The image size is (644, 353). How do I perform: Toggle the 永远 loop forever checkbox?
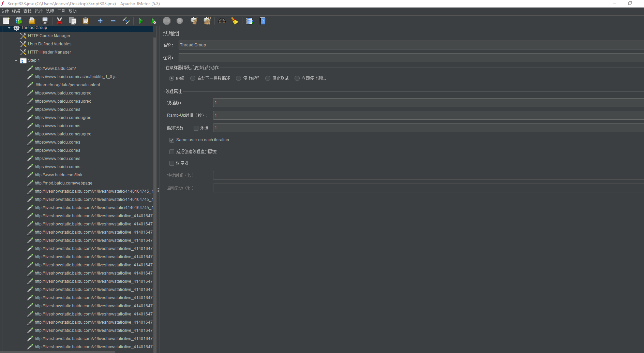(x=196, y=128)
